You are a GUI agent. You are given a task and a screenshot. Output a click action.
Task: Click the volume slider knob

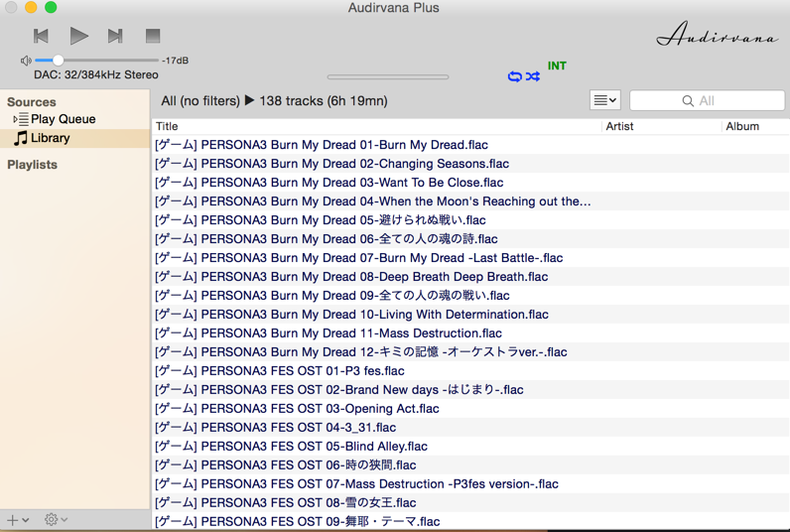(x=59, y=61)
